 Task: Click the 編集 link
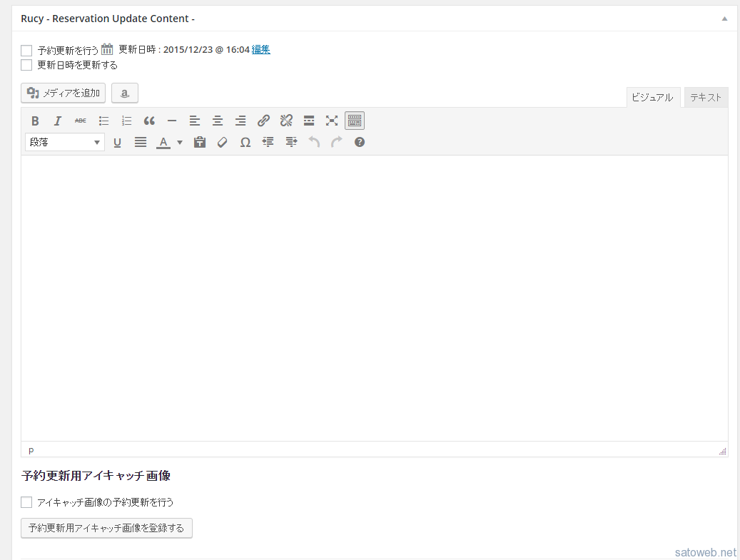[x=260, y=49]
